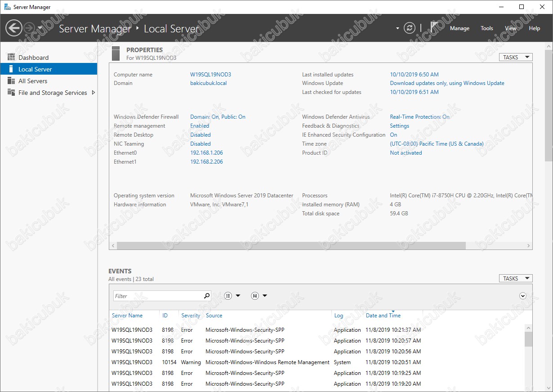Expand File and Storage Services arrow
This screenshot has height=392, width=553.
(93, 93)
